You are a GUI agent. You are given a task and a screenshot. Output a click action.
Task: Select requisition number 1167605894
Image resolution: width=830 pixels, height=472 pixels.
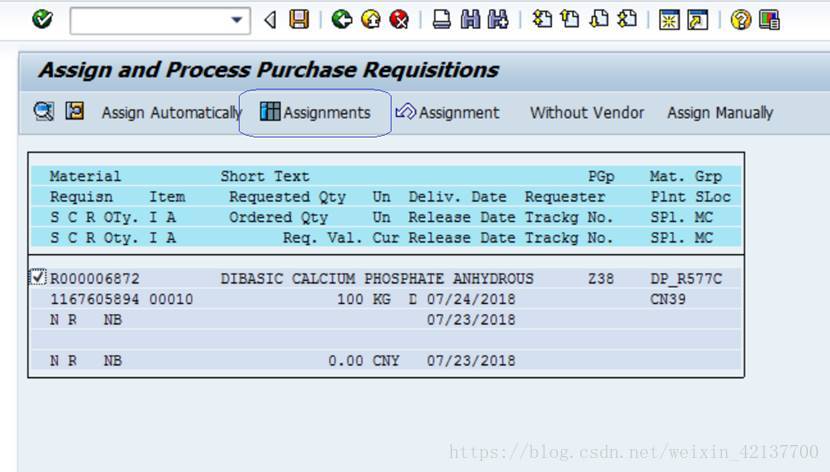pyautogui.click(x=95, y=299)
